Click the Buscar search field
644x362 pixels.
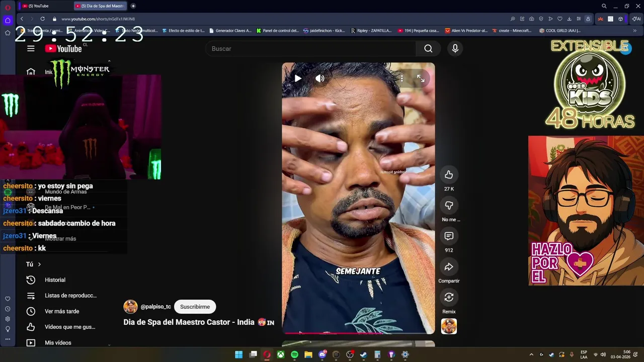pos(310,48)
